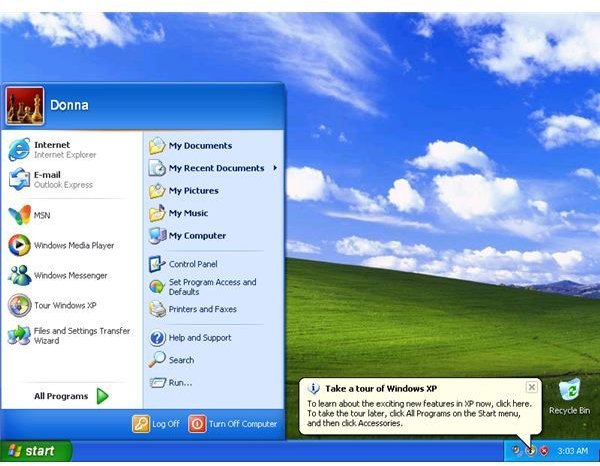Click the Run... label text
The width and height of the screenshot is (600, 466).
[x=181, y=383]
